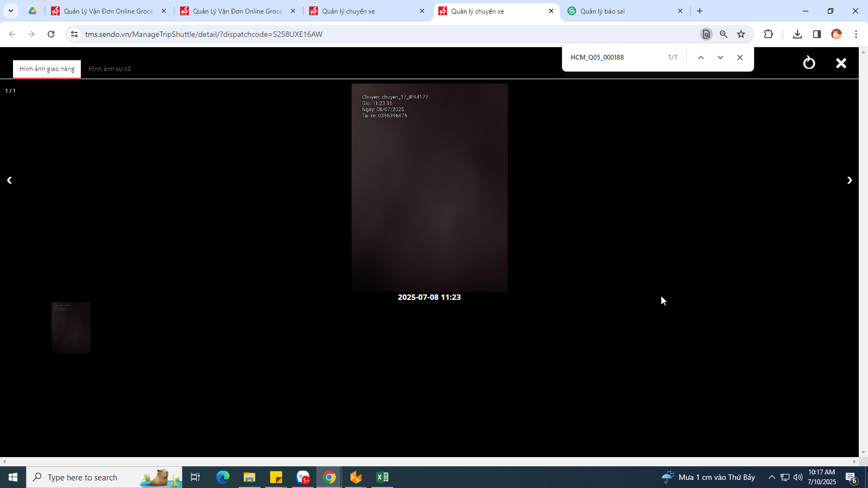Switch to Hình ảnh giao hàng tab
The image size is (868, 488).
(x=47, y=69)
